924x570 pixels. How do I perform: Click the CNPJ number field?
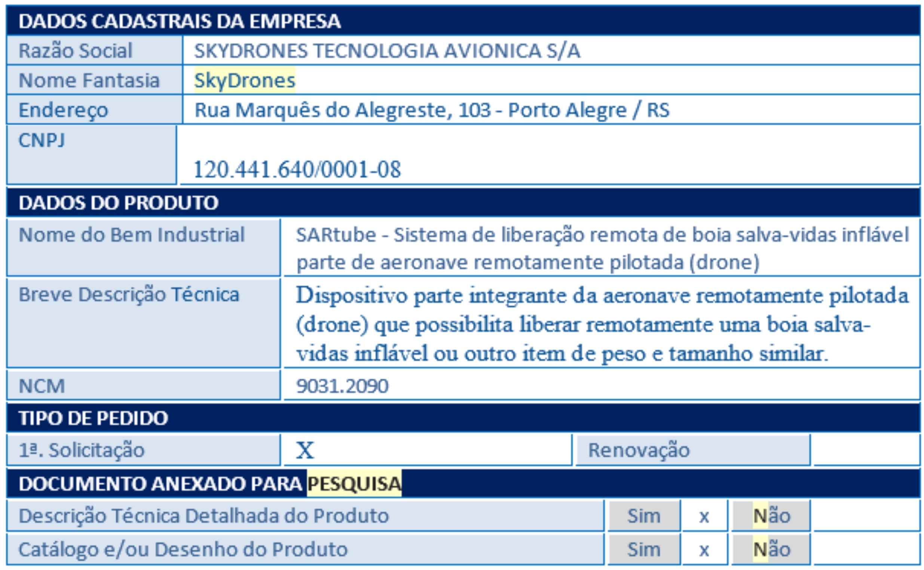(x=549, y=155)
